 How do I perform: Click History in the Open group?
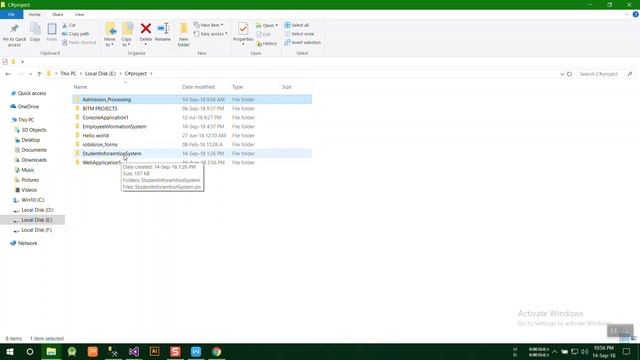point(267,43)
